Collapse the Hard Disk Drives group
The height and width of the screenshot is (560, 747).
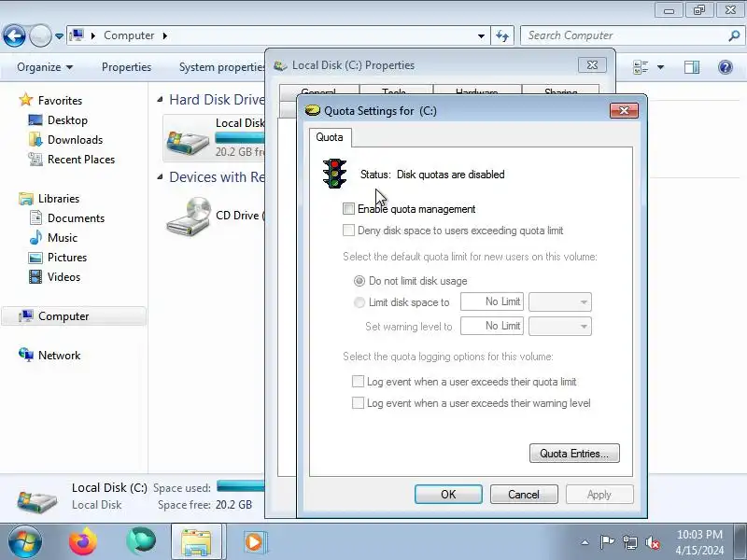click(160, 100)
